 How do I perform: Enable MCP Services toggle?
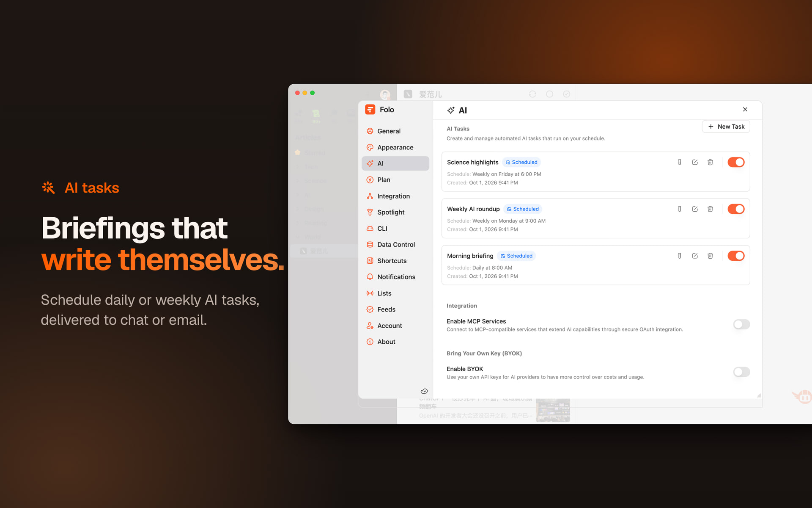[x=741, y=324]
